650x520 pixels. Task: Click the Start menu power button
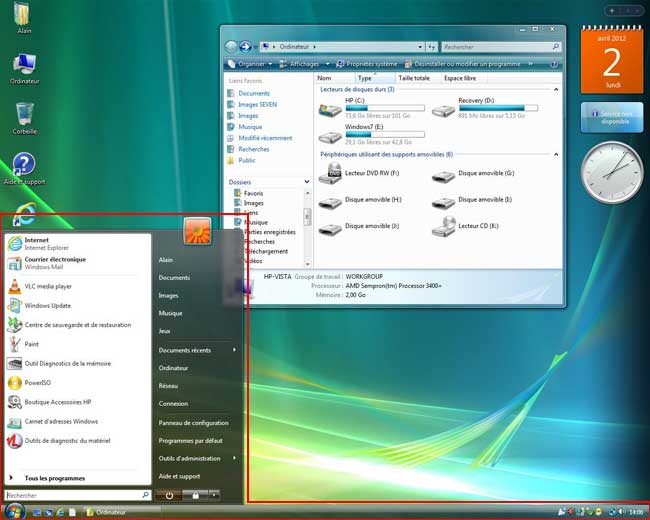(x=169, y=495)
